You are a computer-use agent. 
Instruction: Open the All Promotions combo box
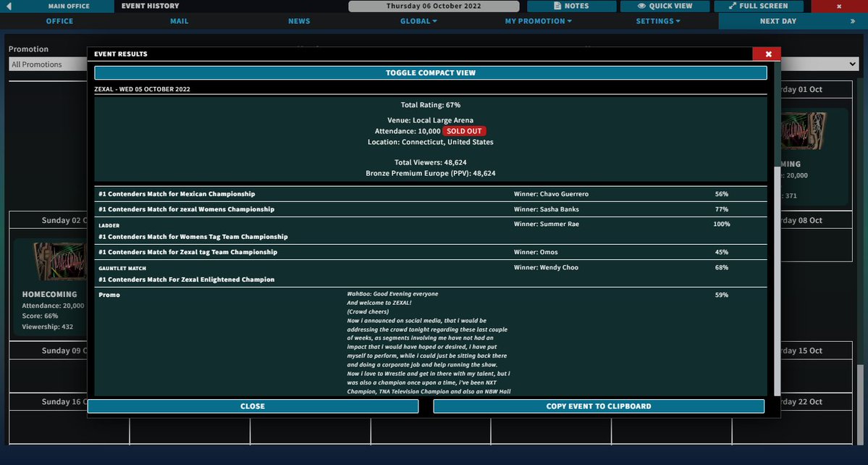(48, 64)
